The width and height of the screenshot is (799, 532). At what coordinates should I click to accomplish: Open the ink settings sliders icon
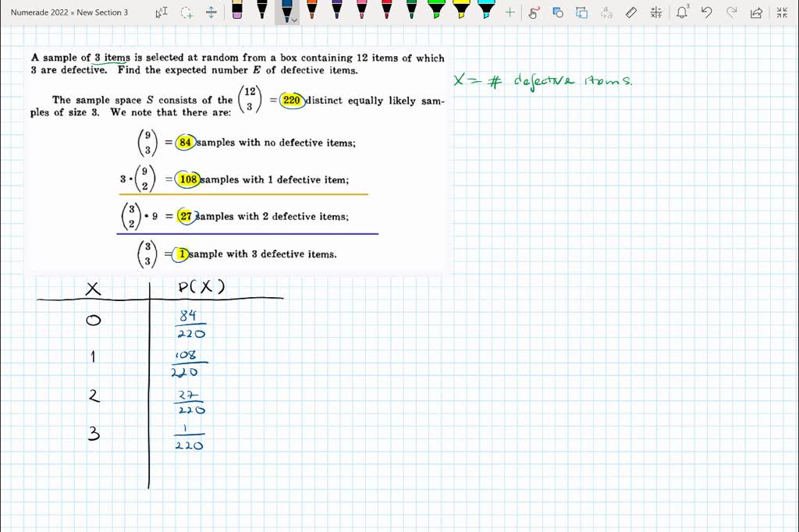pos(656,12)
